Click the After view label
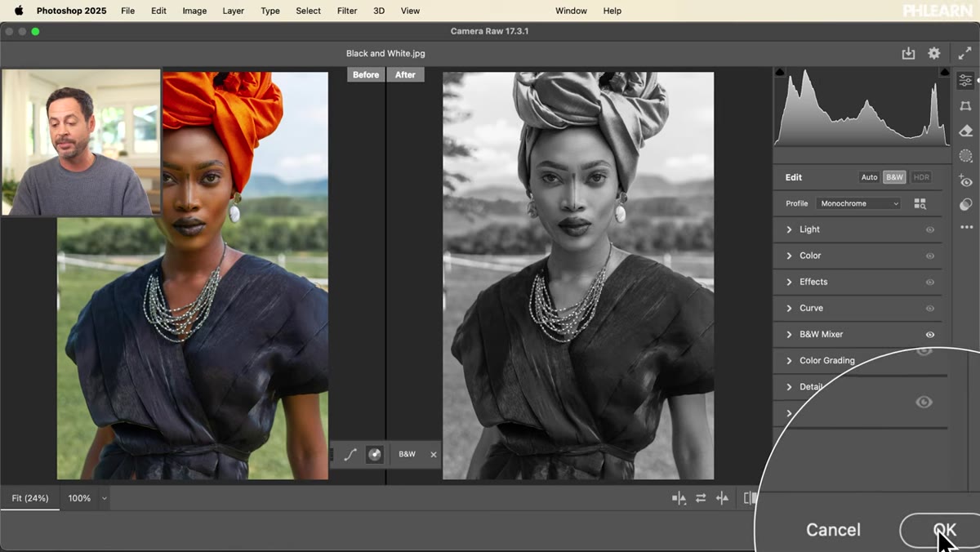The image size is (980, 552). (x=405, y=74)
